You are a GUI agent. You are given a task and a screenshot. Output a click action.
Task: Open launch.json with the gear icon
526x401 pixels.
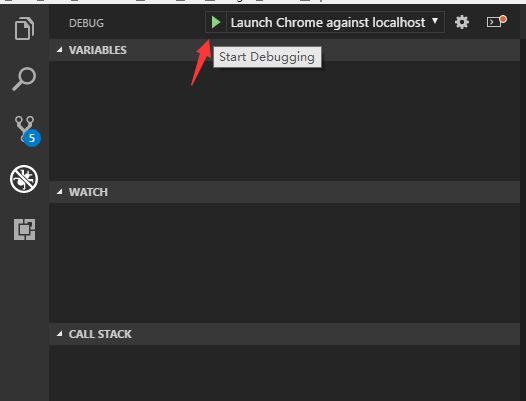462,22
